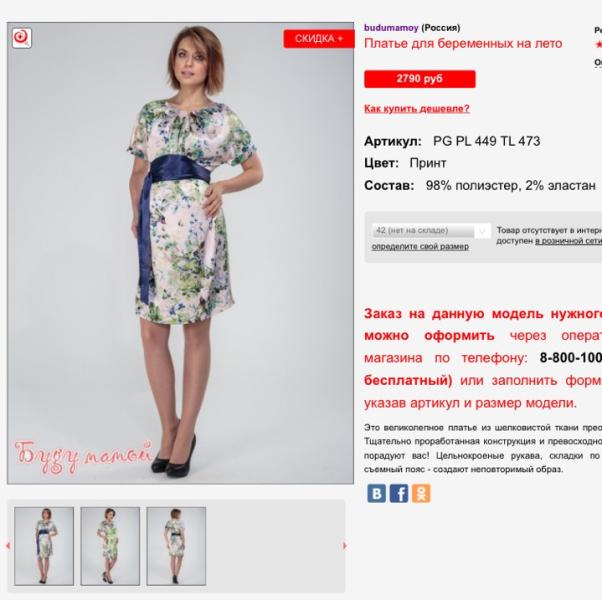Share on Facebook icon
This screenshot has height=600, width=602.
tap(399, 493)
